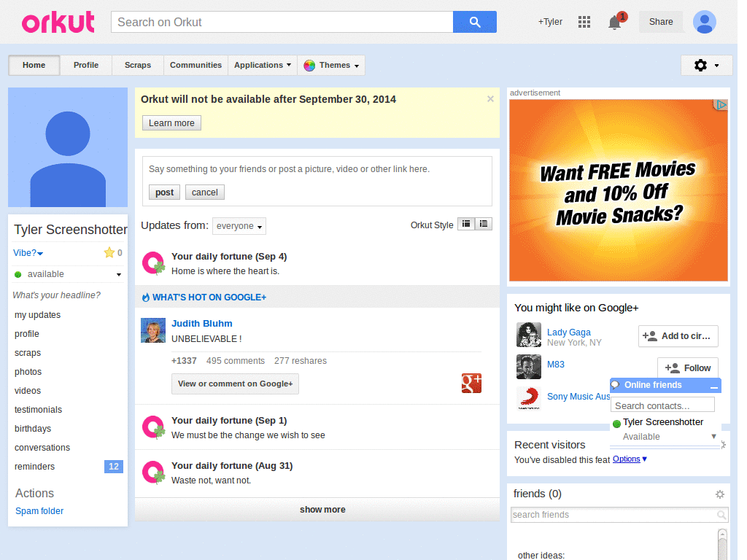This screenshot has width=747, height=560.
Task: Click the What's your headline? field
Action: pos(57,295)
